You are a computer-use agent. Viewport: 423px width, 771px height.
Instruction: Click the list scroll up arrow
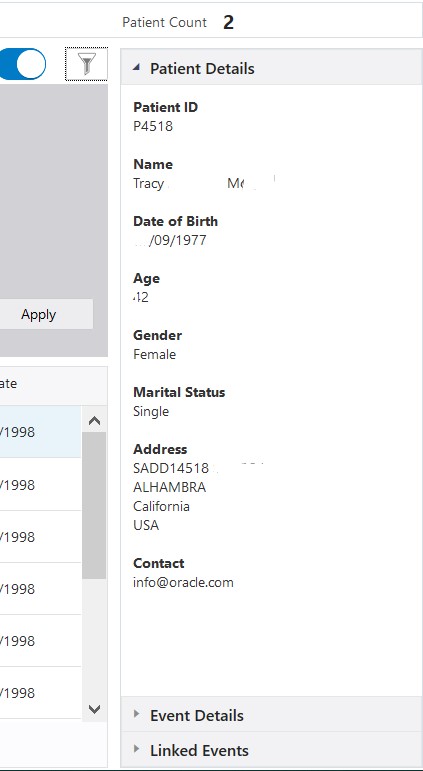pos(94,421)
